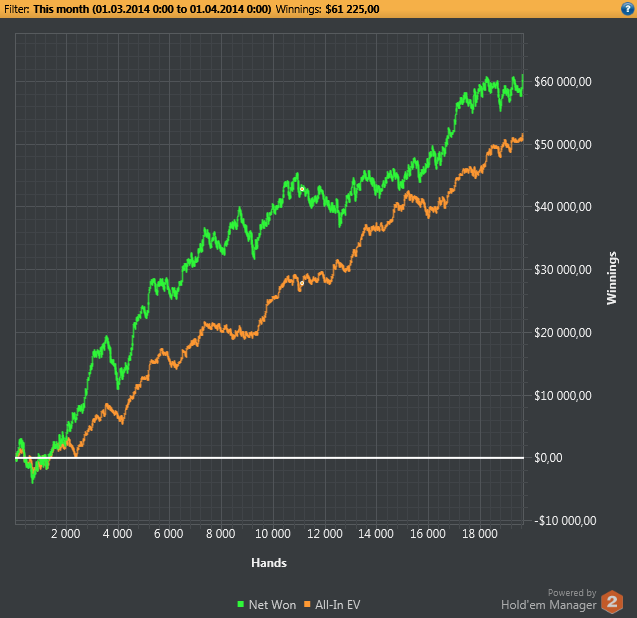
Task: Click the $50 000,00 y-axis label
Action: (x=563, y=145)
